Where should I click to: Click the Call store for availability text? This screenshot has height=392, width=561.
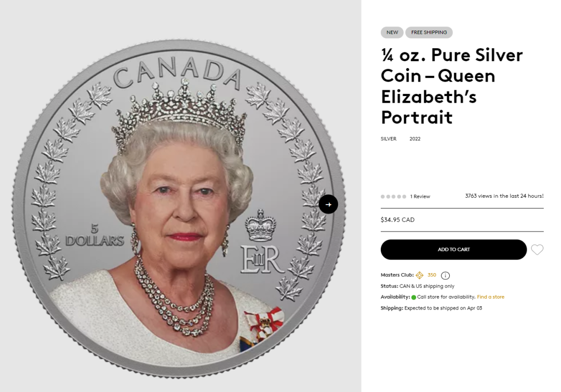(x=446, y=297)
